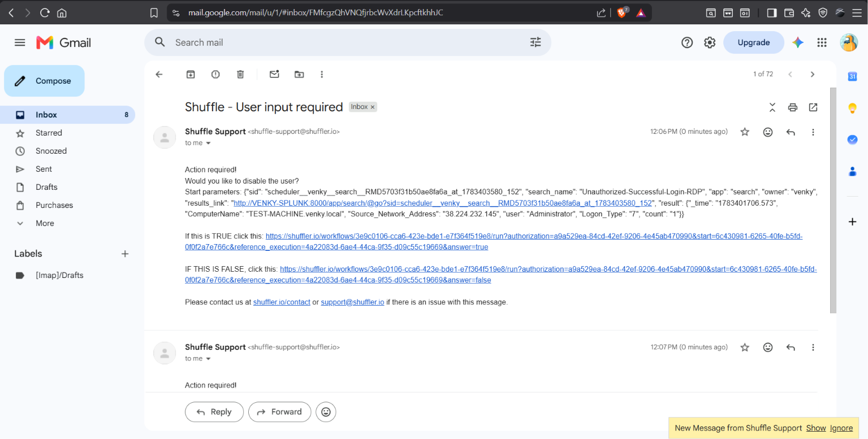Image resolution: width=868 pixels, height=439 pixels.
Task: Open Google Contacts side panel
Action: click(852, 171)
